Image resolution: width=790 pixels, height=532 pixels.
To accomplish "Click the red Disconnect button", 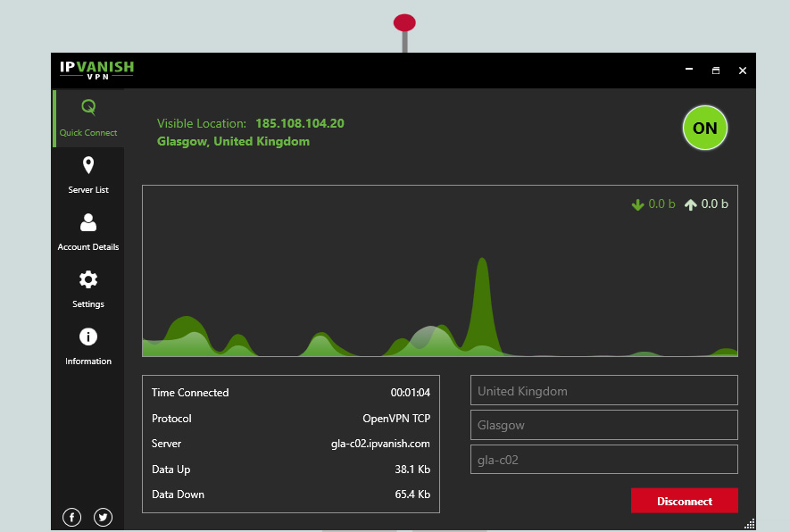I will [684, 501].
